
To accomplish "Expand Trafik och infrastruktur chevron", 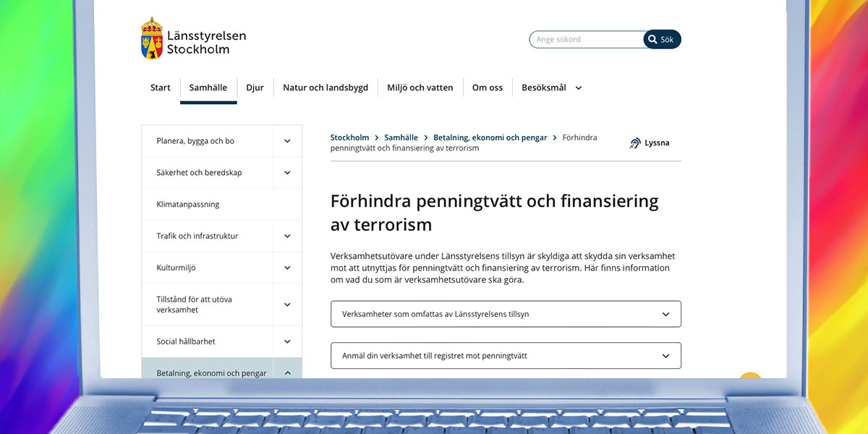I will coord(287,236).
